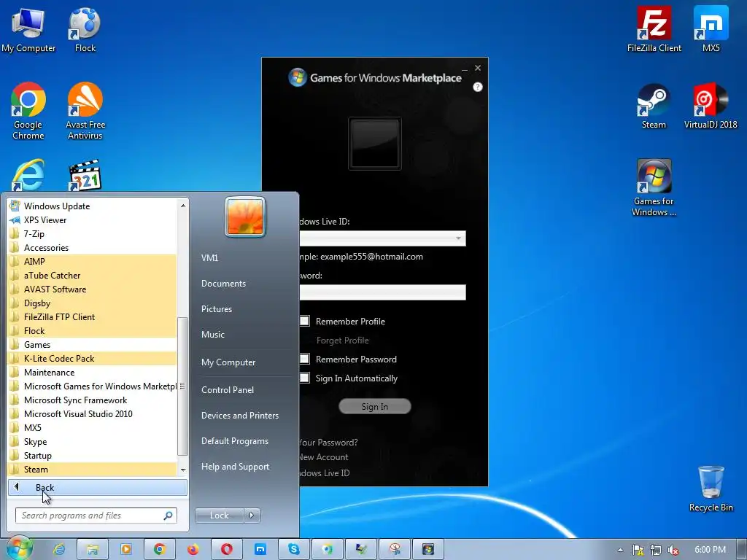Click the Marketplace password input field

382,292
